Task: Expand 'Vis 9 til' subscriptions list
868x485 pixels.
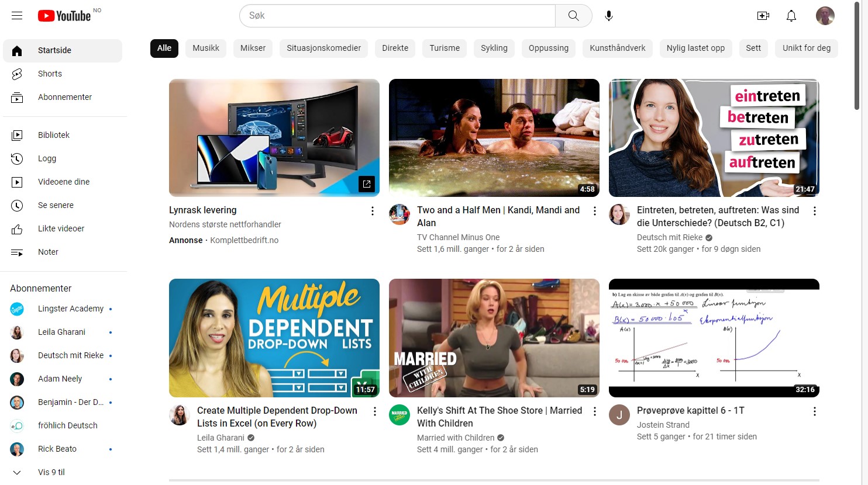Action: (51, 472)
